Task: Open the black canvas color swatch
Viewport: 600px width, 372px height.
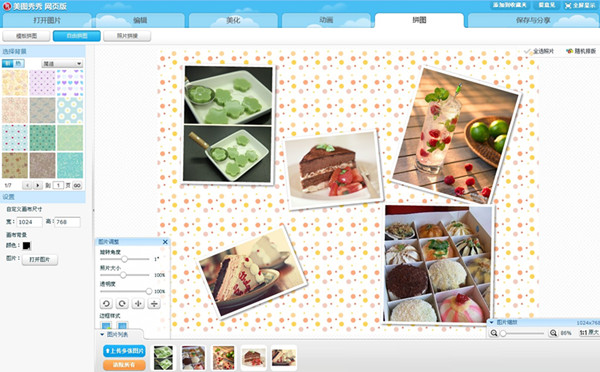Action: click(x=26, y=246)
